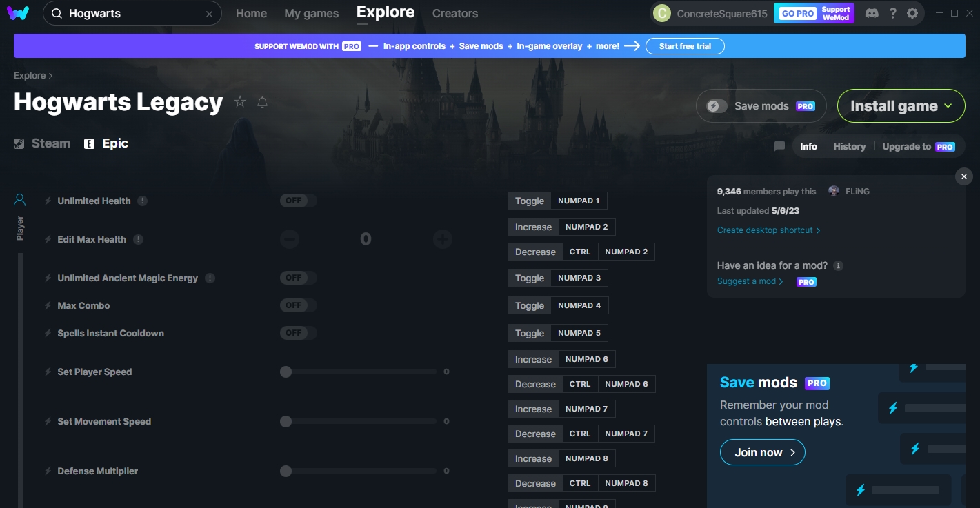Toggle Unlimited Ancient Magic Energy
Viewport: 980px width, 508px height.
point(298,278)
